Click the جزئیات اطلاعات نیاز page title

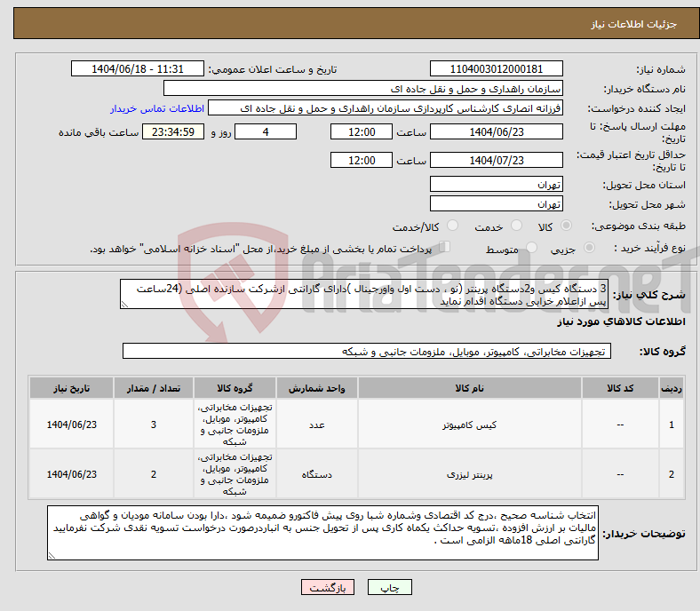[x=634, y=24]
